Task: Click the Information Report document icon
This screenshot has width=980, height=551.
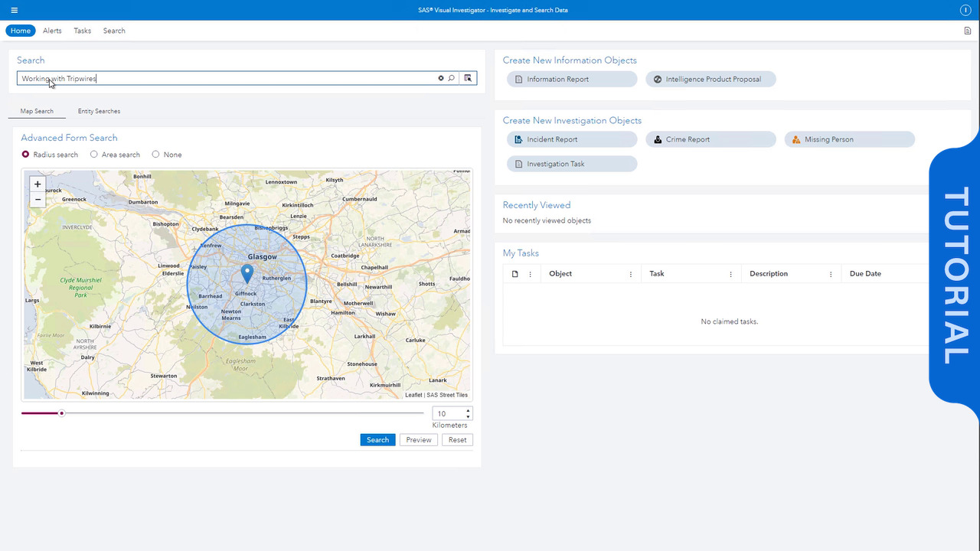Action: tap(518, 79)
